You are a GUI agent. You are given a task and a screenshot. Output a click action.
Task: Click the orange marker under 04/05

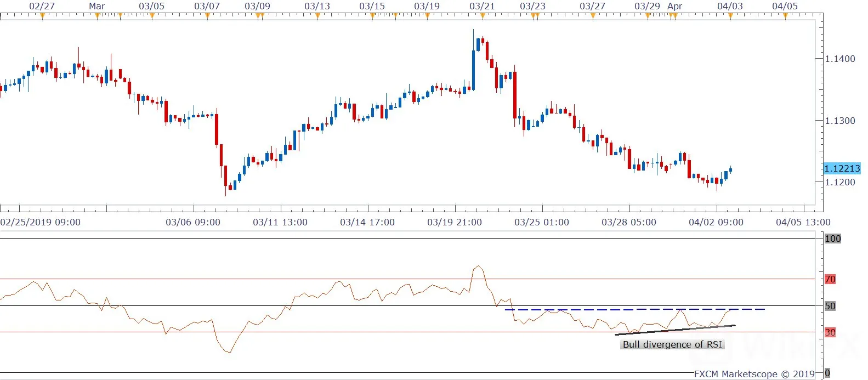click(785, 16)
